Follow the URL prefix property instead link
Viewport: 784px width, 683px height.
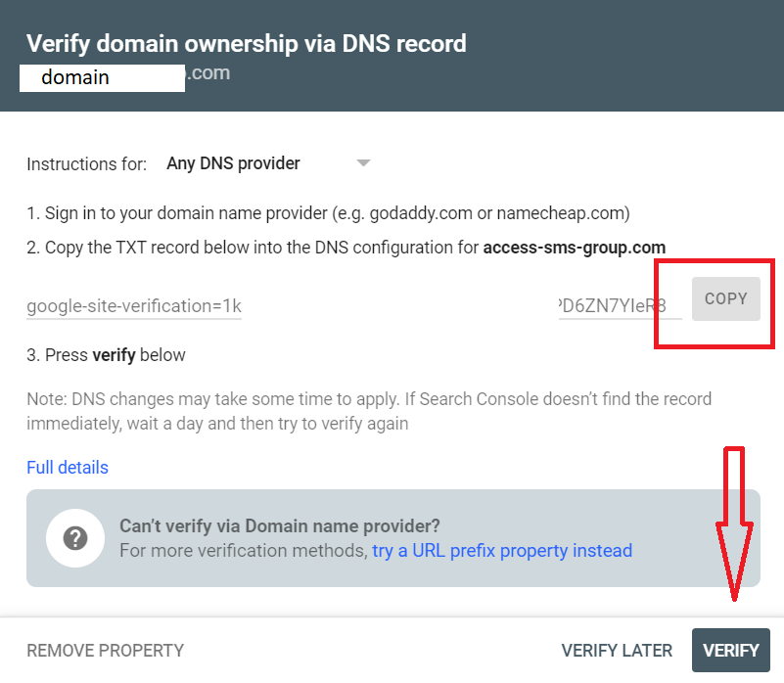(x=502, y=551)
